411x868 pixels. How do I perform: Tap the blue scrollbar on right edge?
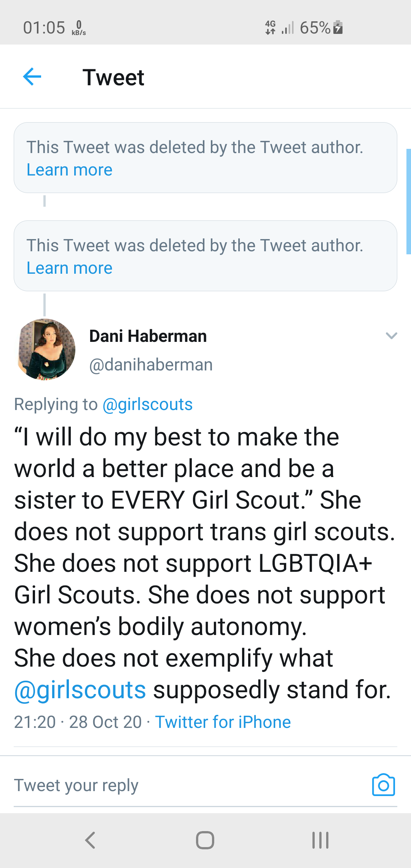[x=408, y=201]
